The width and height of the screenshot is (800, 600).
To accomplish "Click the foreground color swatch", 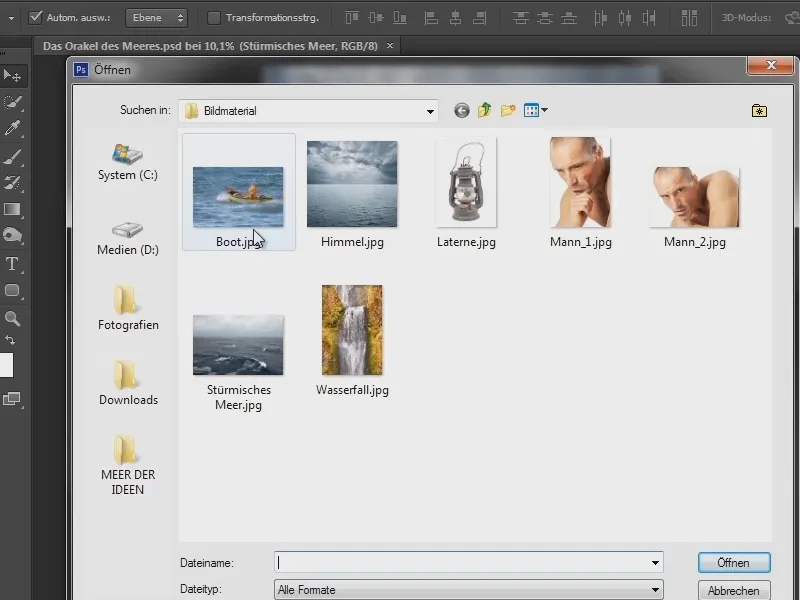I will pyautogui.click(x=5, y=365).
